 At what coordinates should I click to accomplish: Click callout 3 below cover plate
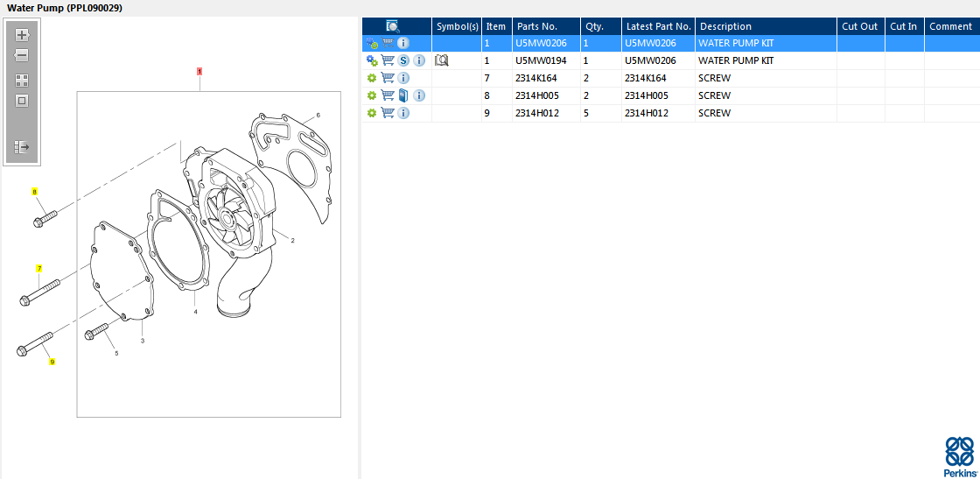[143, 341]
